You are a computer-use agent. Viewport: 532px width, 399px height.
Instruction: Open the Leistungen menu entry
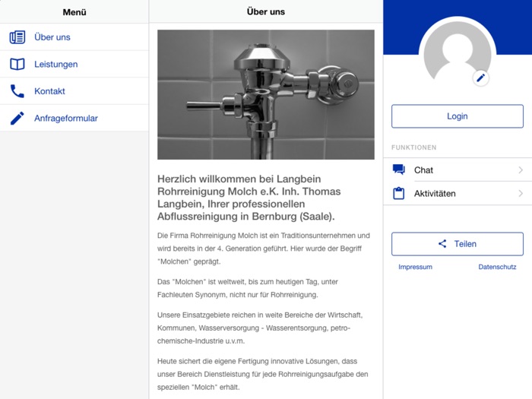coord(74,64)
